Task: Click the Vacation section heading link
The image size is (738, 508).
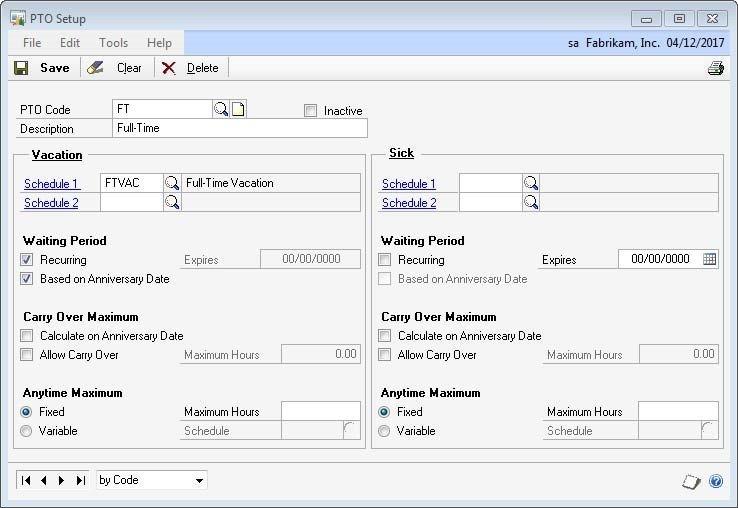Action: click(x=57, y=155)
